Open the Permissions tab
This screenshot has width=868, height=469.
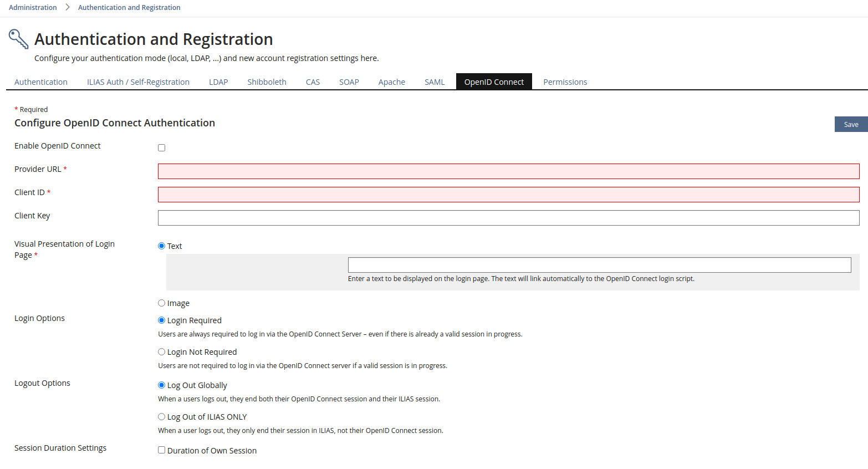point(565,82)
